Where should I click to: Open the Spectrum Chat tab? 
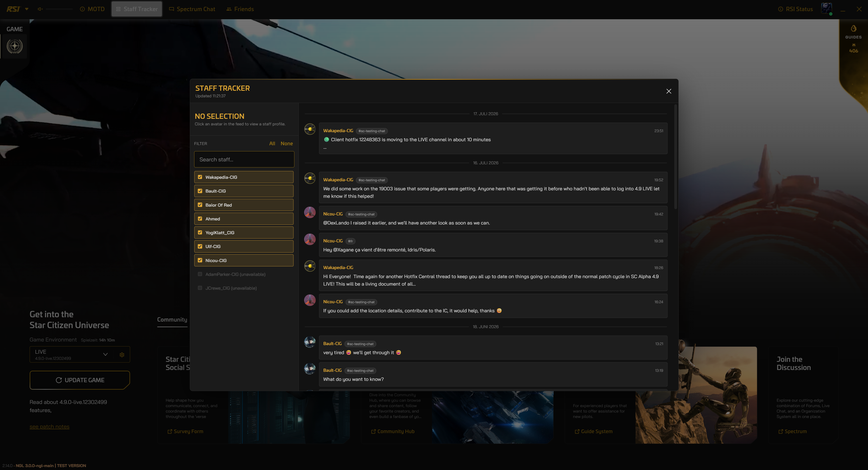(192, 9)
